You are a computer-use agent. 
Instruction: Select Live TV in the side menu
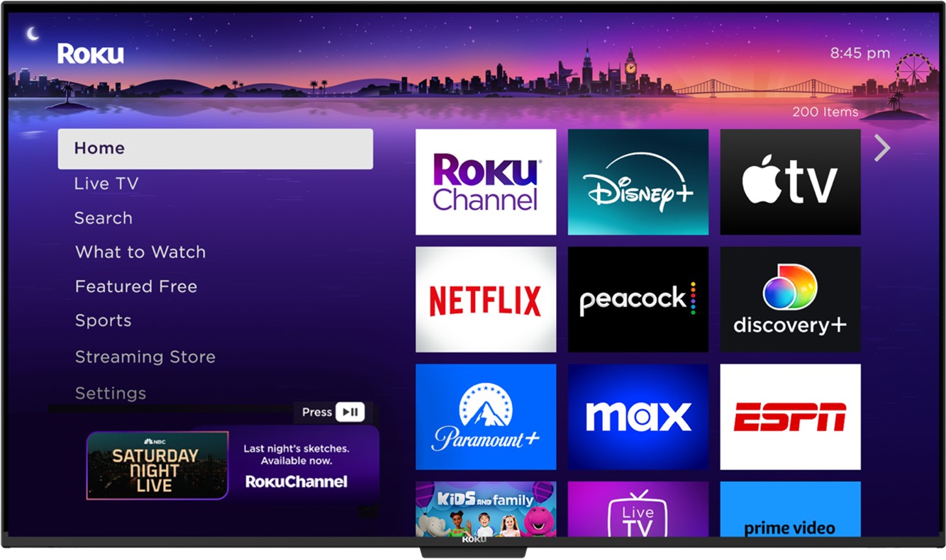tap(106, 184)
